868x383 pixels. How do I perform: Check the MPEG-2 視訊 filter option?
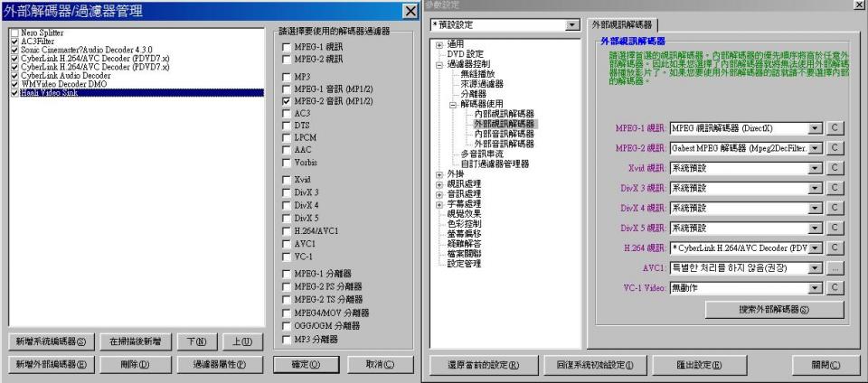[x=286, y=59]
